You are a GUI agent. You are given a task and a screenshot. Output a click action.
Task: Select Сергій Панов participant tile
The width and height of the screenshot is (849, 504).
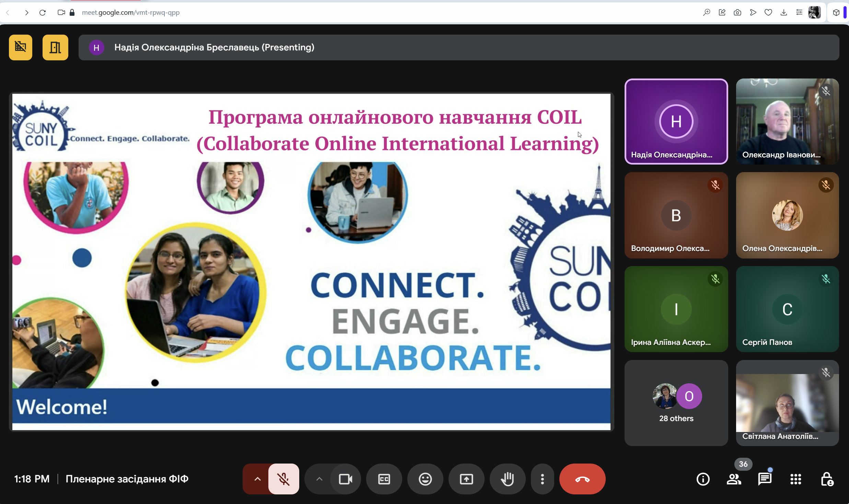(x=787, y=309)
